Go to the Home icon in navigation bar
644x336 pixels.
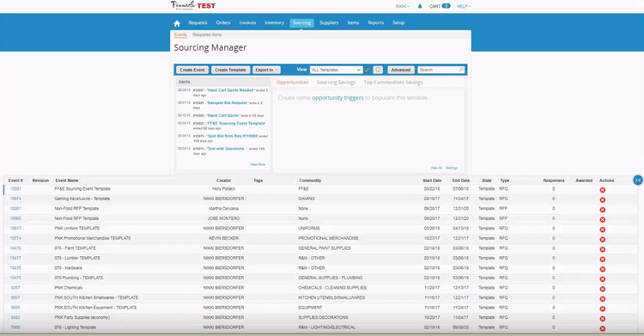click(x=177, y=23)
